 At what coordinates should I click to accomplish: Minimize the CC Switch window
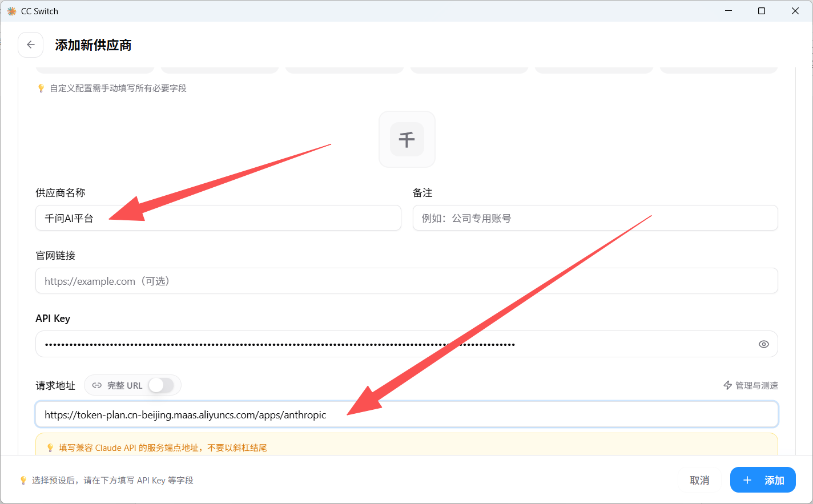729,11
